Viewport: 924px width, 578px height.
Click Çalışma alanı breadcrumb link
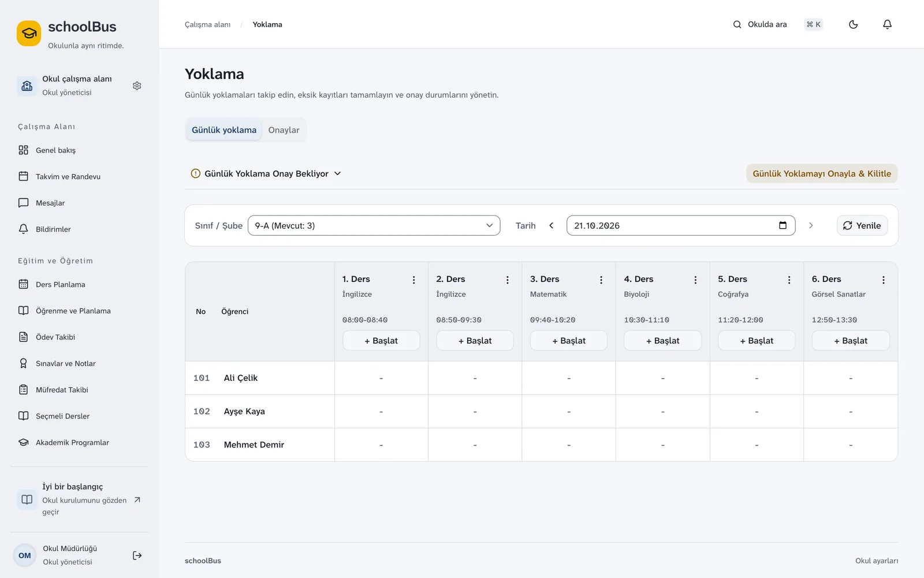pos(207,24)
